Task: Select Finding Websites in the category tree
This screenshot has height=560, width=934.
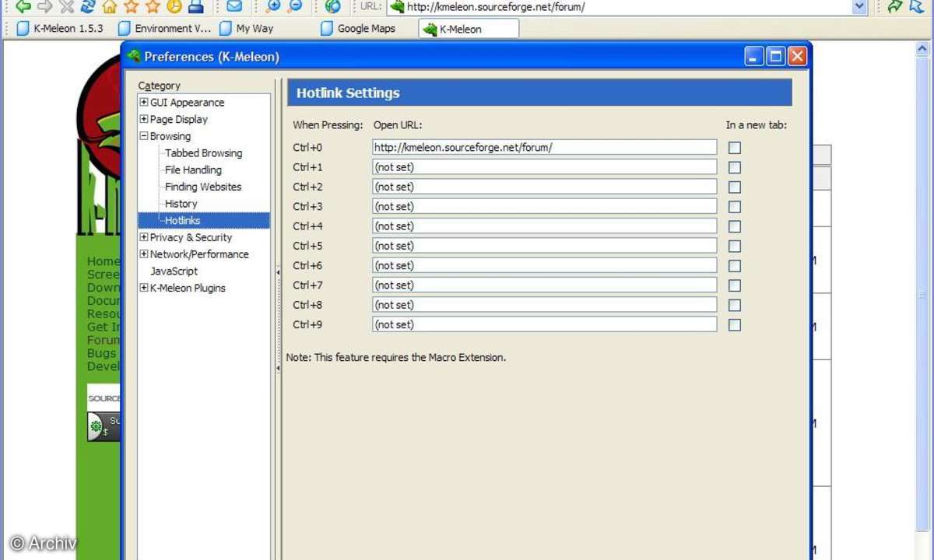Action: pyautogui.click(x=202, y=187)
